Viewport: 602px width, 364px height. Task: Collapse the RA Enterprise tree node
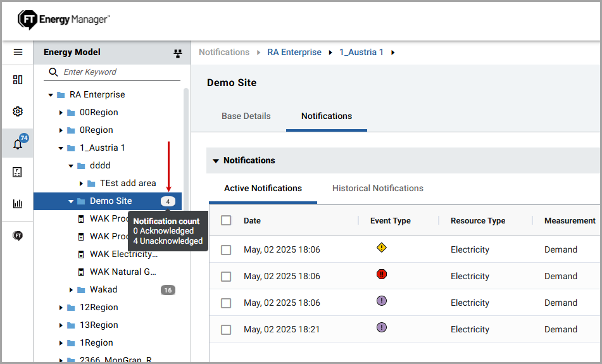pos(51,95)
